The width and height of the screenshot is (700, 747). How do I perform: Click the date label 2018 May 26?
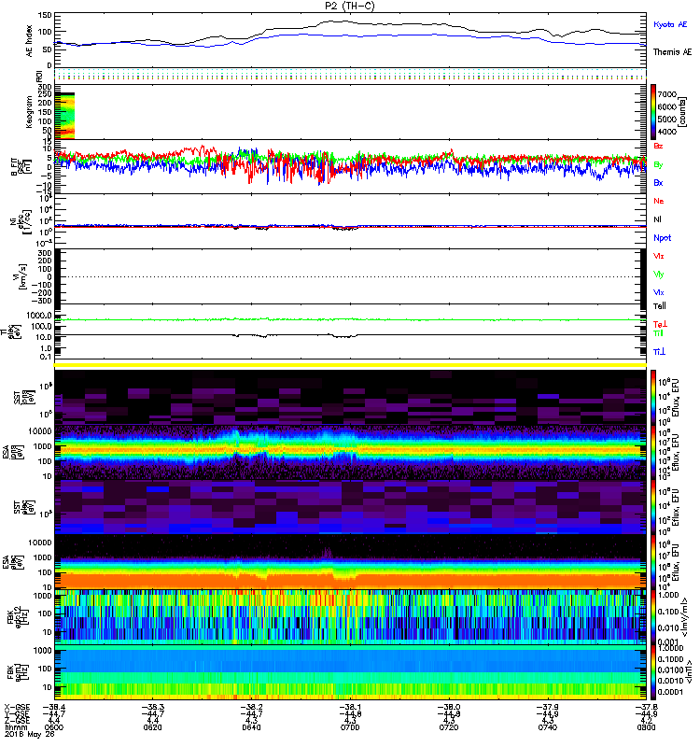[30, 734]
